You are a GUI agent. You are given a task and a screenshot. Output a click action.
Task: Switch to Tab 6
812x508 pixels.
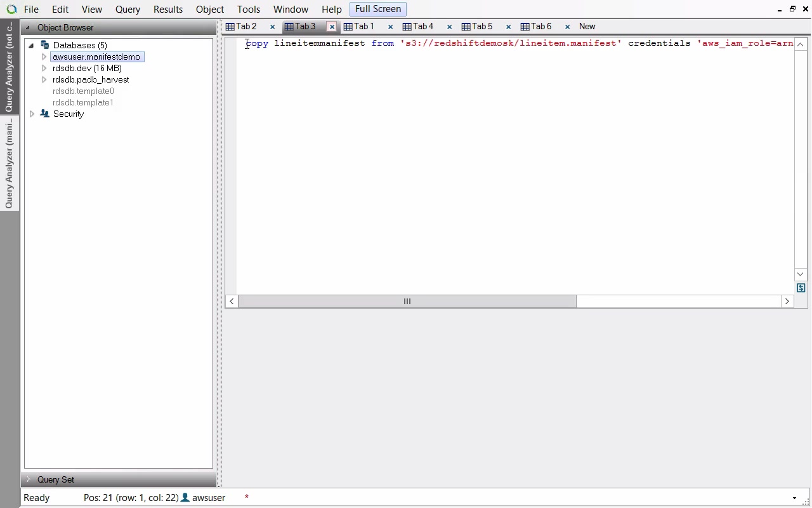point(541,27)
